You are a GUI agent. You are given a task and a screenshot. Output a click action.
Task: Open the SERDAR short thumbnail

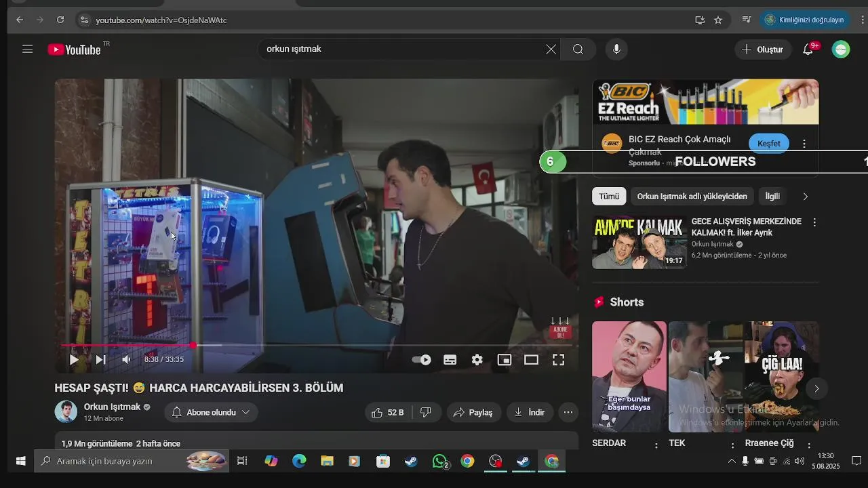tap(629, 376)
